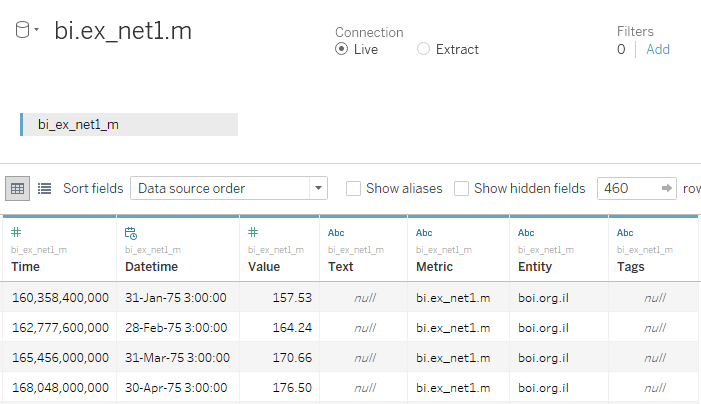Switch to metadata list view icon
This screenshot has height=404, width=701.
[44, 188]
